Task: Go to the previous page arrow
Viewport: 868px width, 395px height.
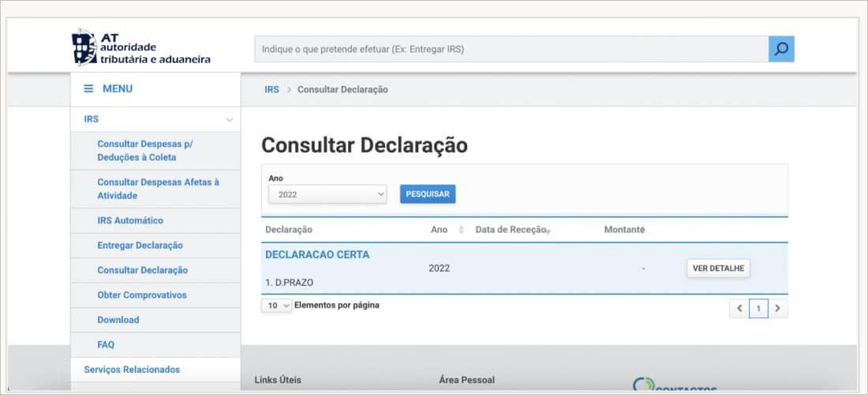Action: [x=739, y=309]
